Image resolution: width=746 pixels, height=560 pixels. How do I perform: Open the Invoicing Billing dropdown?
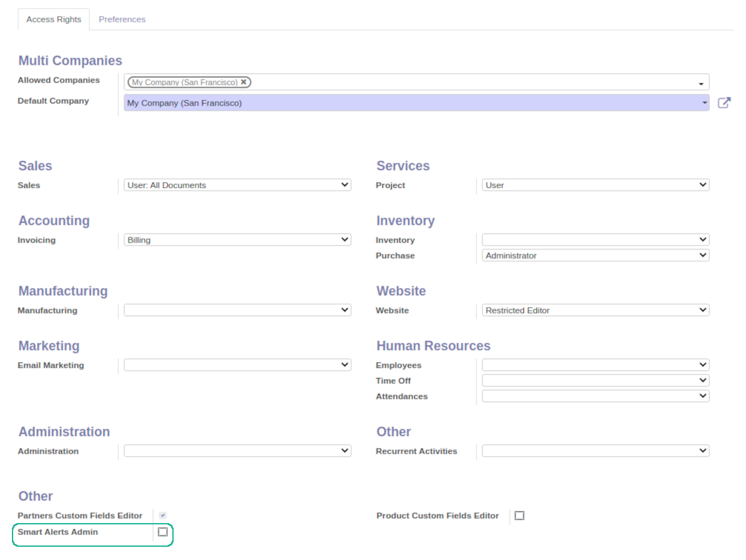coord(238,239)
